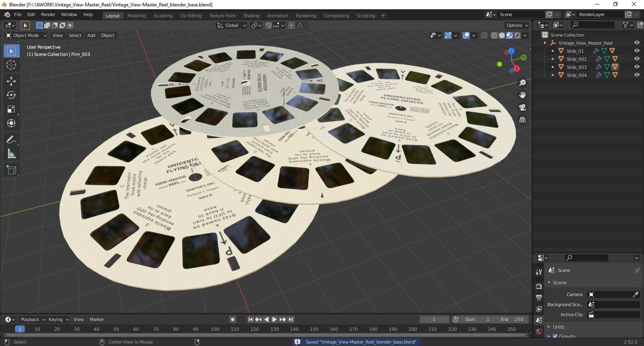
Task: Click the Blender logo menu icon
Action: tap(7, 14)
